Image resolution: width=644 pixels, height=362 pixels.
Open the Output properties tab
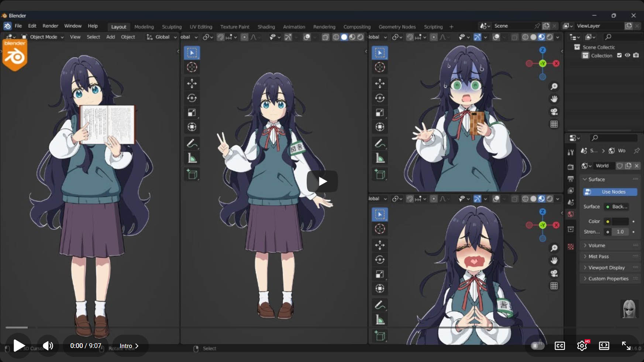coord(571,179)
